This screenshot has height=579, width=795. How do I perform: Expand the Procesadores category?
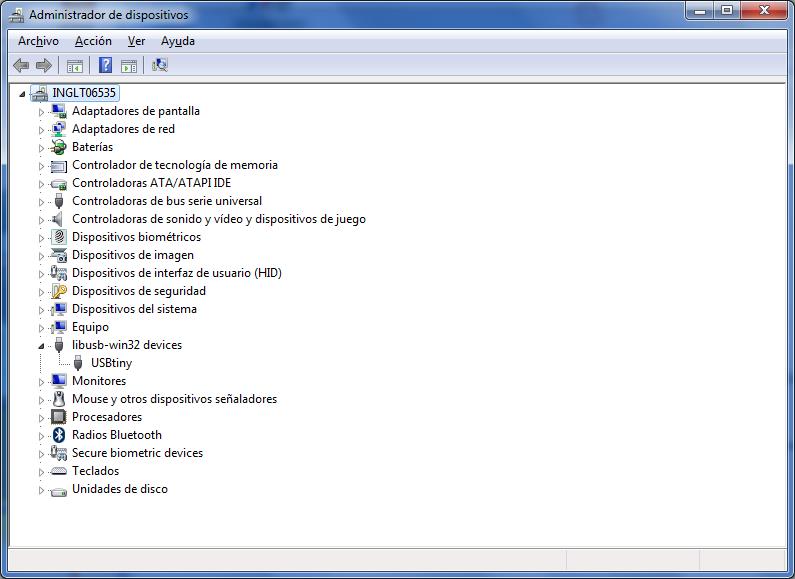pyautogui.click(x=42, y=418)
